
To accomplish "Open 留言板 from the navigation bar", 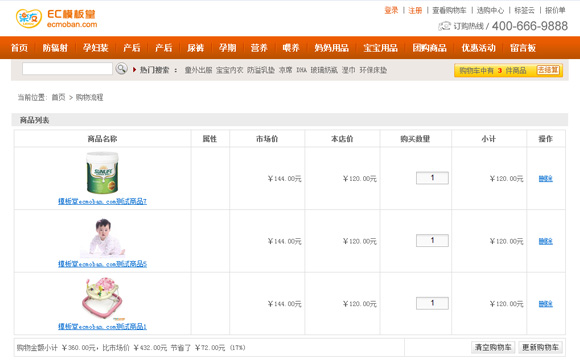I will point(523,48).
